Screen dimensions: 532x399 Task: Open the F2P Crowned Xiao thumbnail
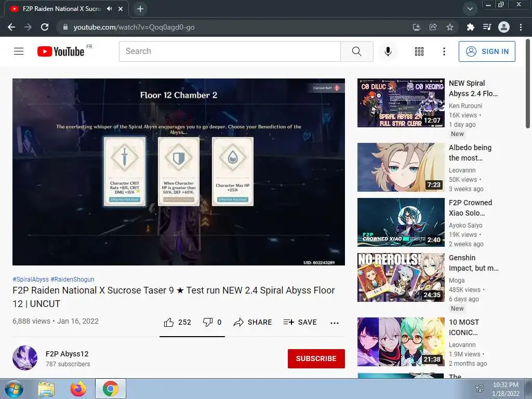401,222
